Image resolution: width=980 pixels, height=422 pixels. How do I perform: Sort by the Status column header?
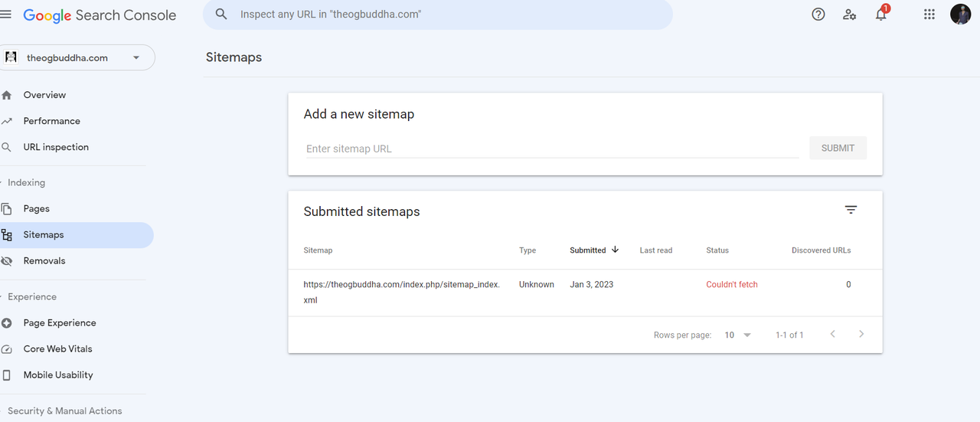click(x=717, y=250)
